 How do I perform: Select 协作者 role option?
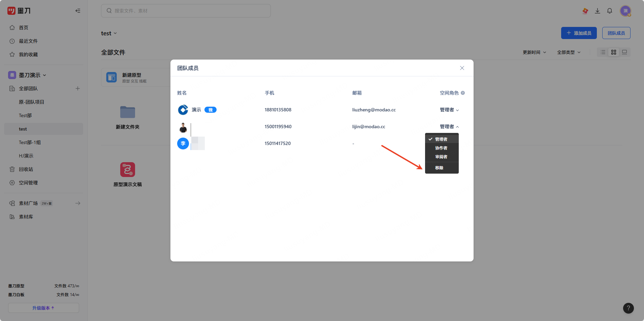tap(442, 148)
